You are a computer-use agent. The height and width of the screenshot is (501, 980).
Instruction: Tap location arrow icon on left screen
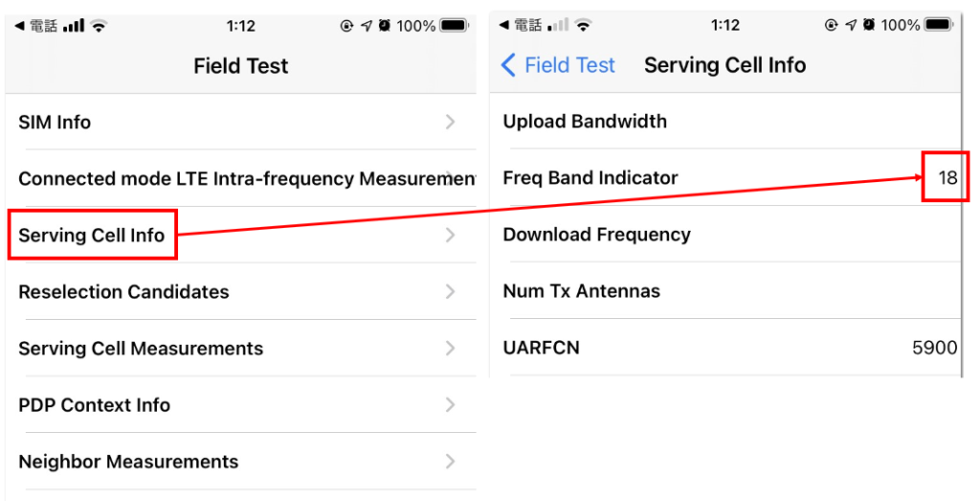(x=367, y=26)
